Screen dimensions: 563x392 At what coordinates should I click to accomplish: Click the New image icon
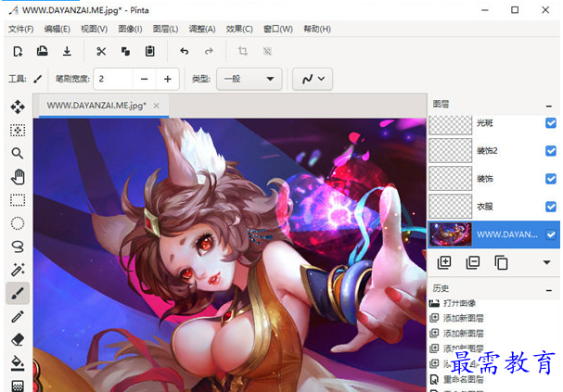point(18,52)
